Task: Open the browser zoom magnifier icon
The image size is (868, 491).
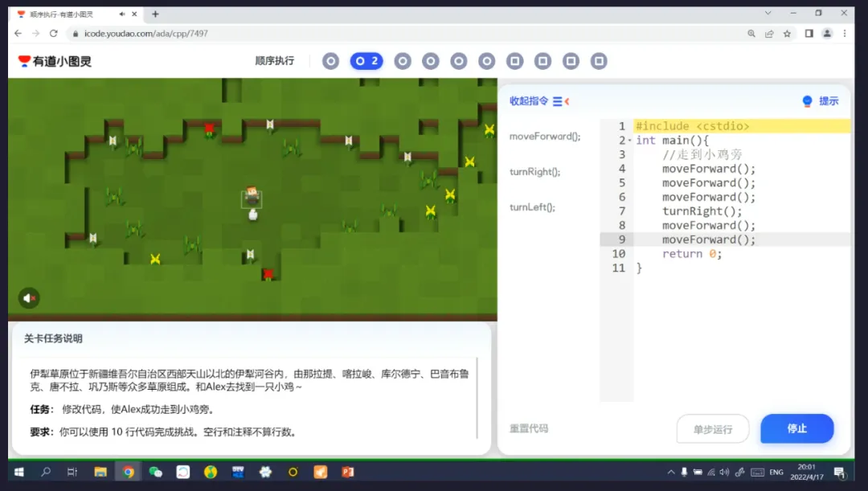Action: tap(751, 34)
